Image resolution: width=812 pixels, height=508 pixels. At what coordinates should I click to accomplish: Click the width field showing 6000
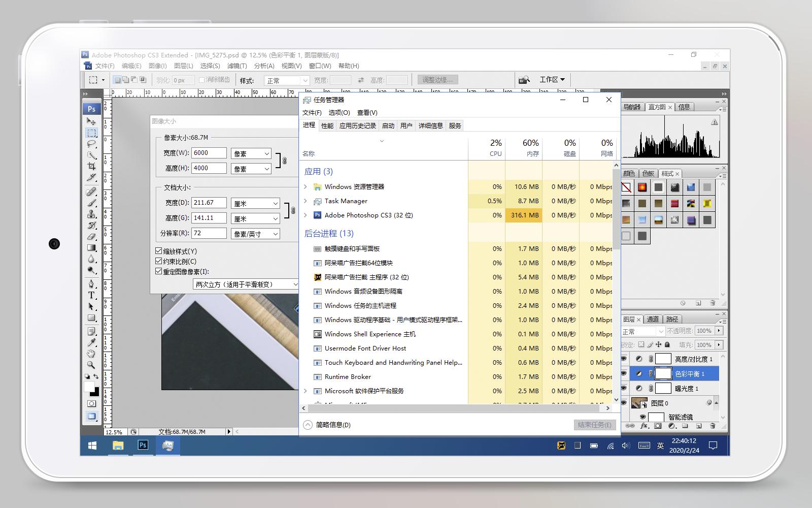[x=209, y=152]
